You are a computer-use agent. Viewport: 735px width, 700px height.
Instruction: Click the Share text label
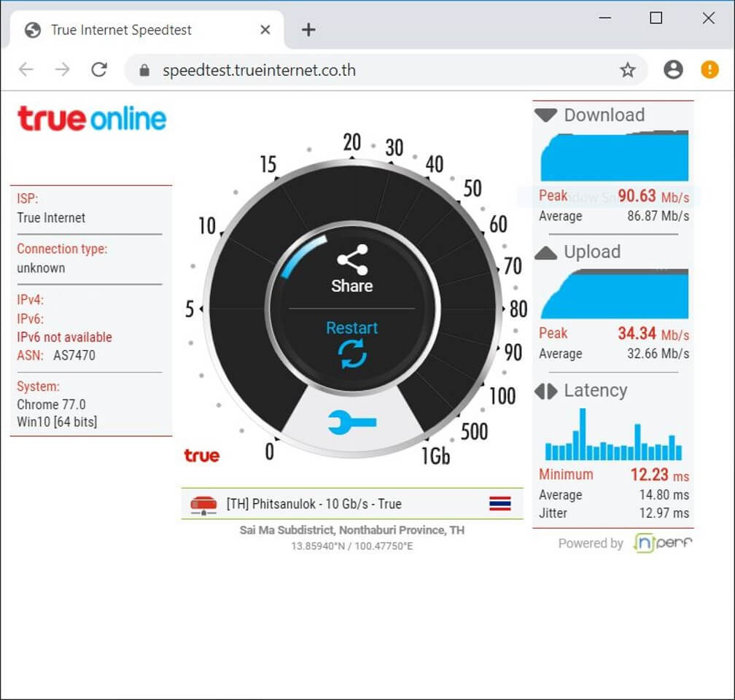(x=352, y=286)
